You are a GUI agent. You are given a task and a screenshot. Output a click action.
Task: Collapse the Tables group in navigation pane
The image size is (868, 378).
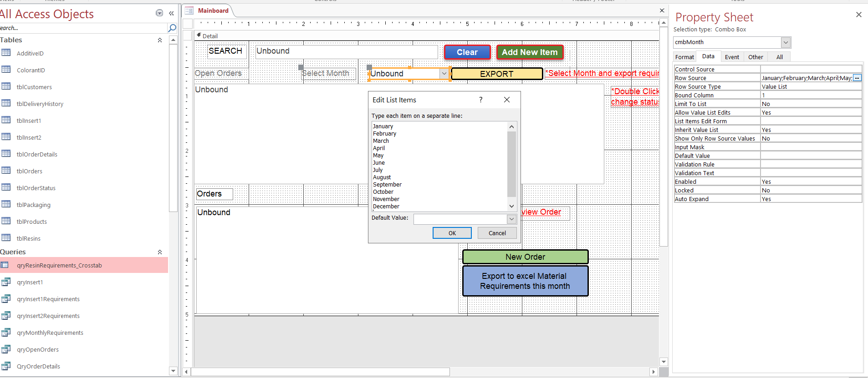coord(160,40)
